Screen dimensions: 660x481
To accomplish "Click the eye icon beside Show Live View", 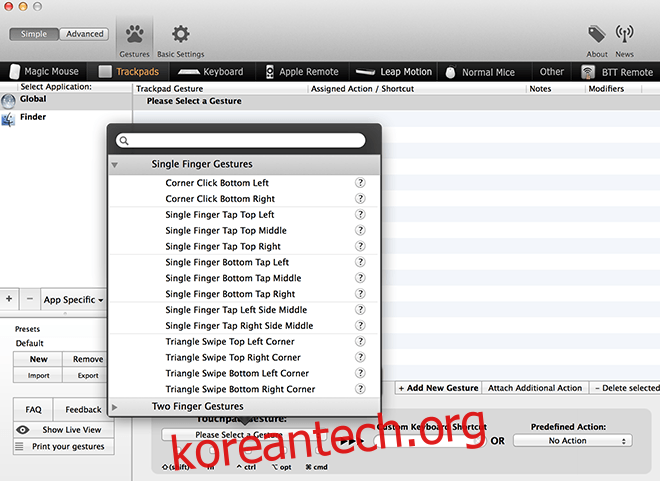I will [23, 430].
